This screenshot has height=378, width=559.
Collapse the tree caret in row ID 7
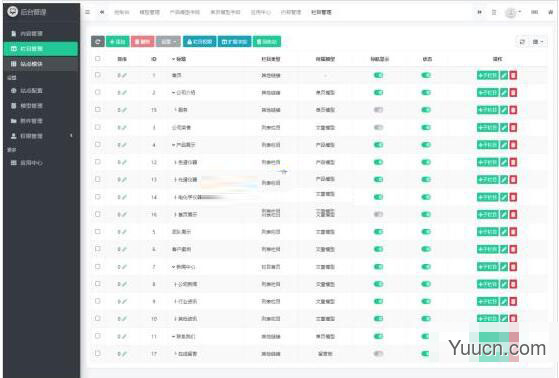pos(174,267)
